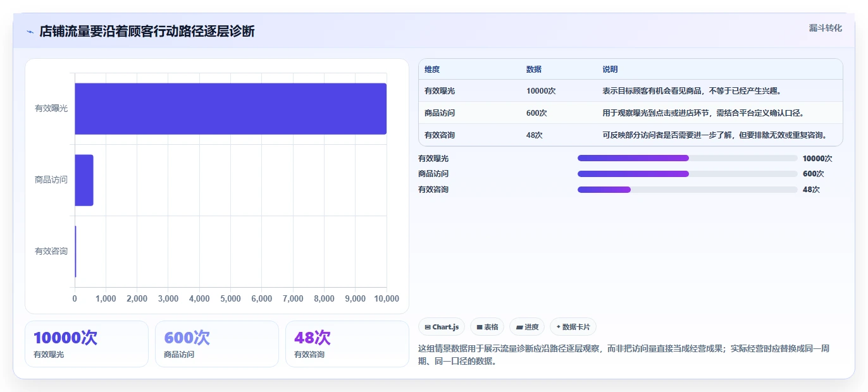Click the 48次 stat card
Viewport: 868px width, 392px height.
(x=347, y=344)
